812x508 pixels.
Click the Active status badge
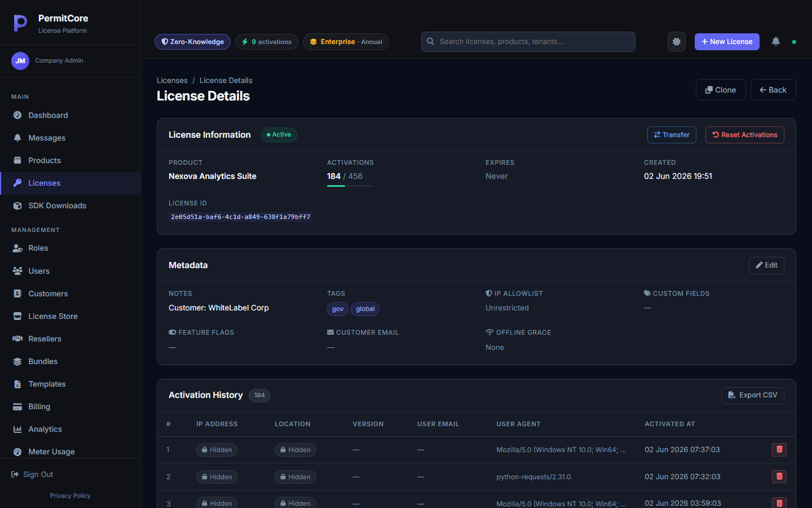pyautogui.click(x=279, y=135)
